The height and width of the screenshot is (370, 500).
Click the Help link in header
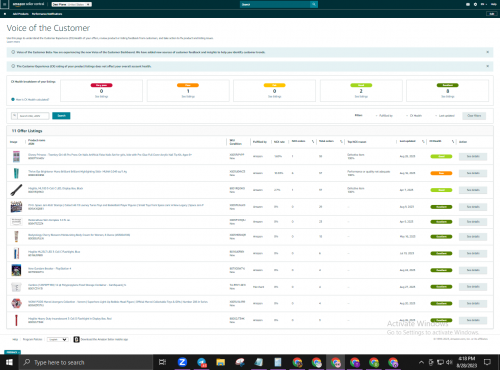point(493,4)
